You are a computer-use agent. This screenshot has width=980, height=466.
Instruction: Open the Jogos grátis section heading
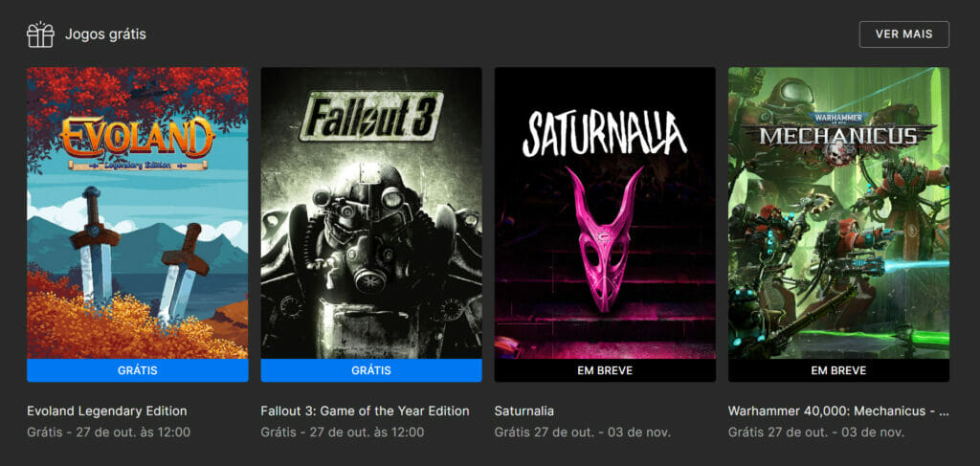coord(105,34)
